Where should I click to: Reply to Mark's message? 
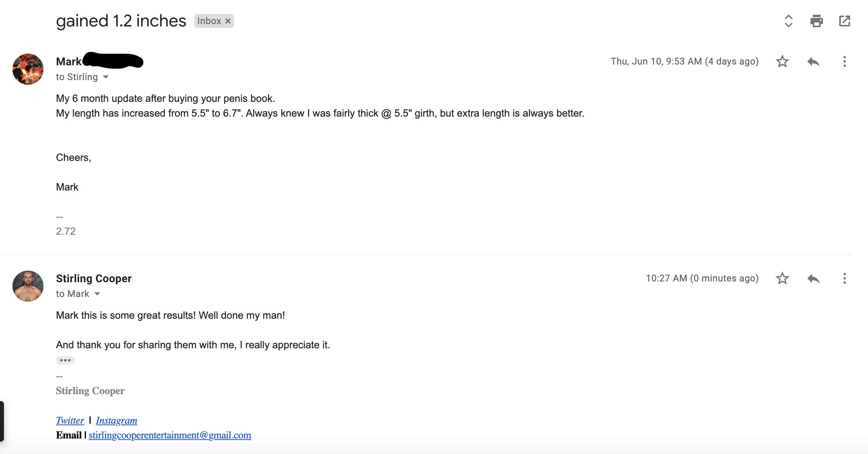(813, 61)
